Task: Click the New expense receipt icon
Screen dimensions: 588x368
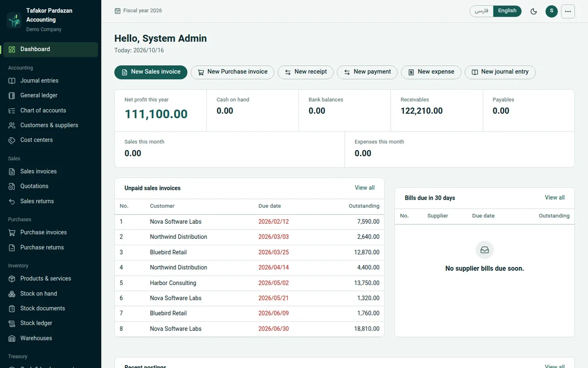Action: pos(412,72)
